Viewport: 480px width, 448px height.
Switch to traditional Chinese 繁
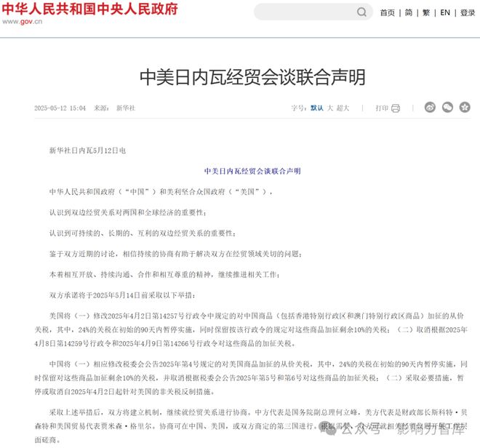pos(426,12)
